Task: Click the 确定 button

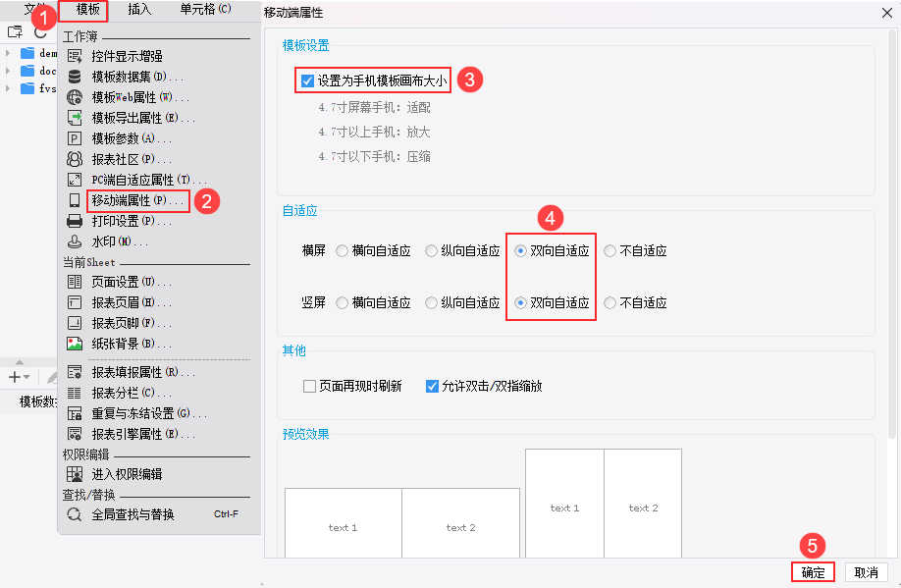Action: (x=813, y=572)
